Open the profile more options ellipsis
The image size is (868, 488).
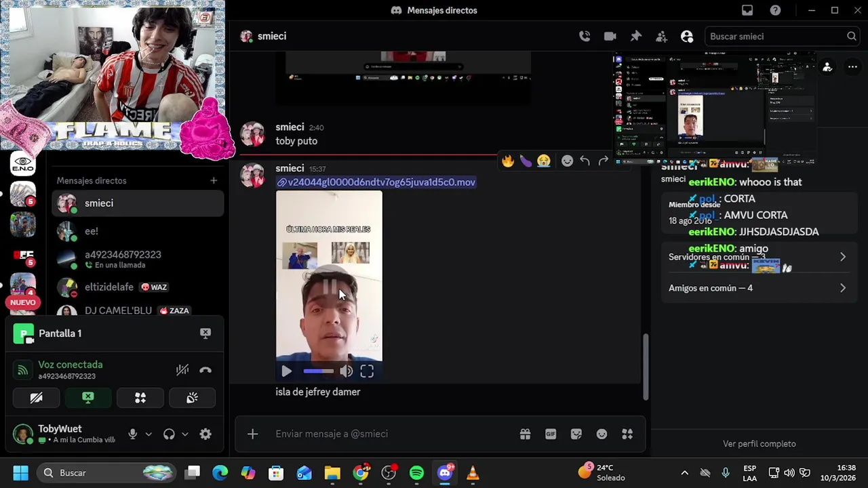pyautogui.click(x=852, y=67)
